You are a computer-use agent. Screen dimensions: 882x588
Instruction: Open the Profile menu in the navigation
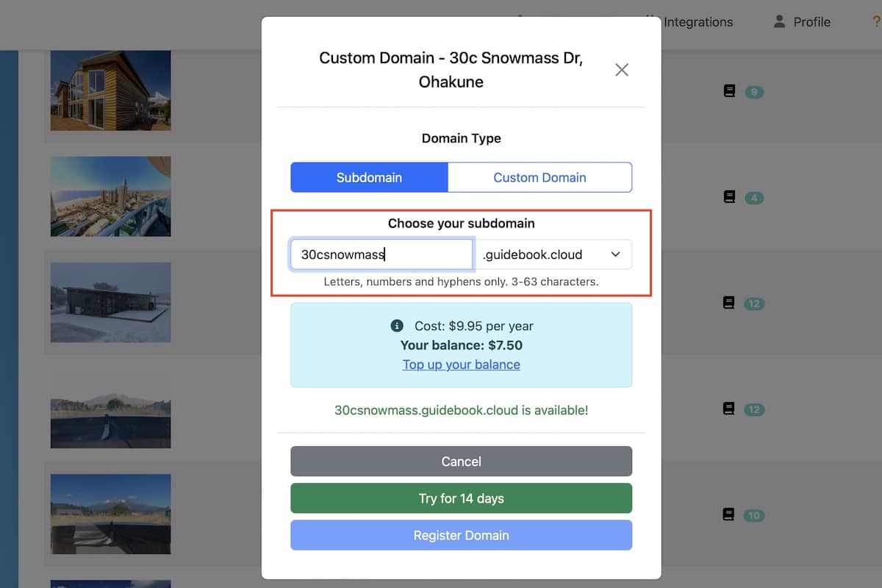click(x=802, y=22)
